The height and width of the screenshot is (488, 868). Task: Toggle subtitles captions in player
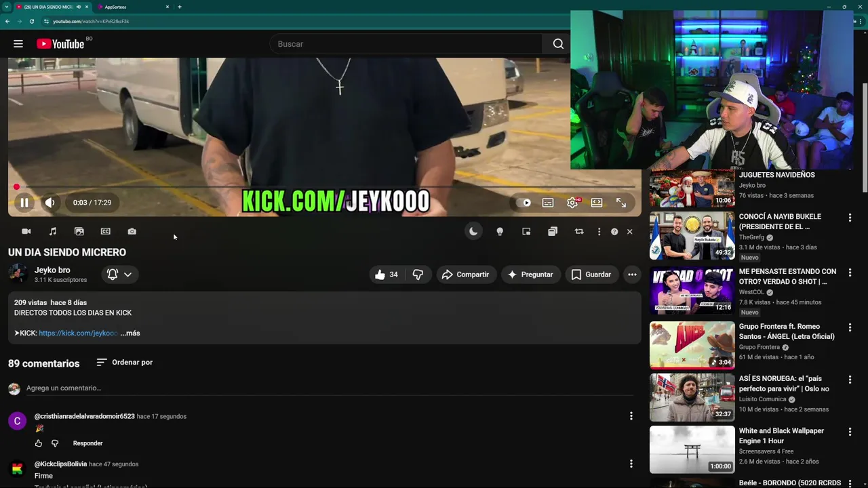tap(548, 203)
